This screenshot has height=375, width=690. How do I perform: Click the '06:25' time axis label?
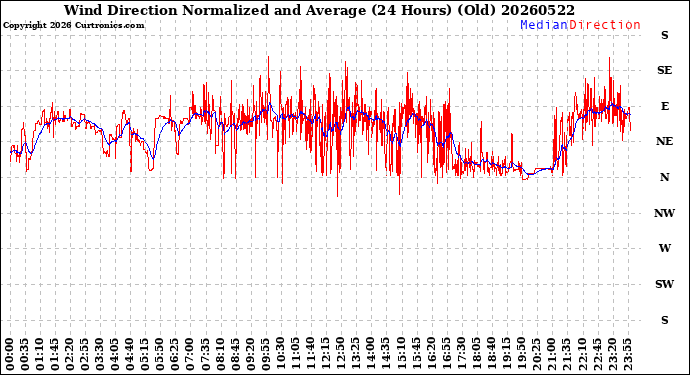(175, 354)
